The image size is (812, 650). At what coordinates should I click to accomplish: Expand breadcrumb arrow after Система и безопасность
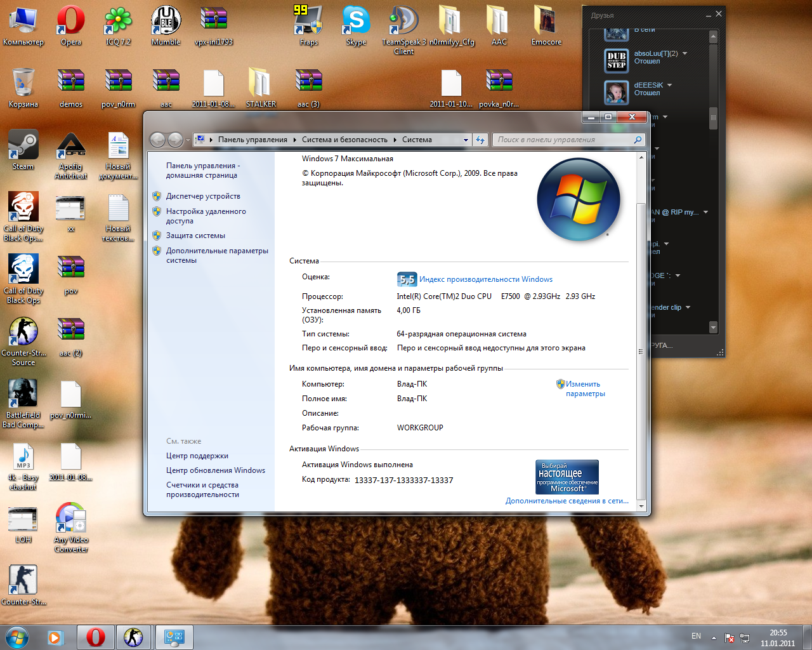click(x=395, y=140)
